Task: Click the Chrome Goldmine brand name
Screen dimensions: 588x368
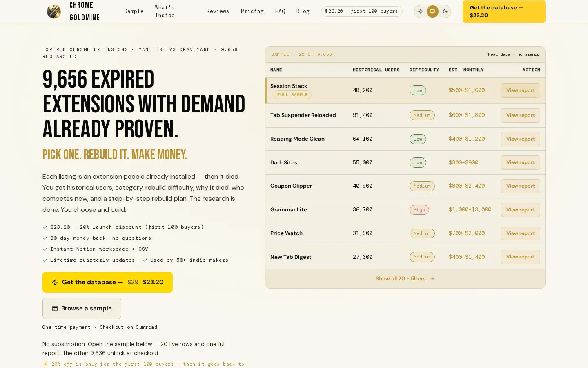Action: (85, 11)
